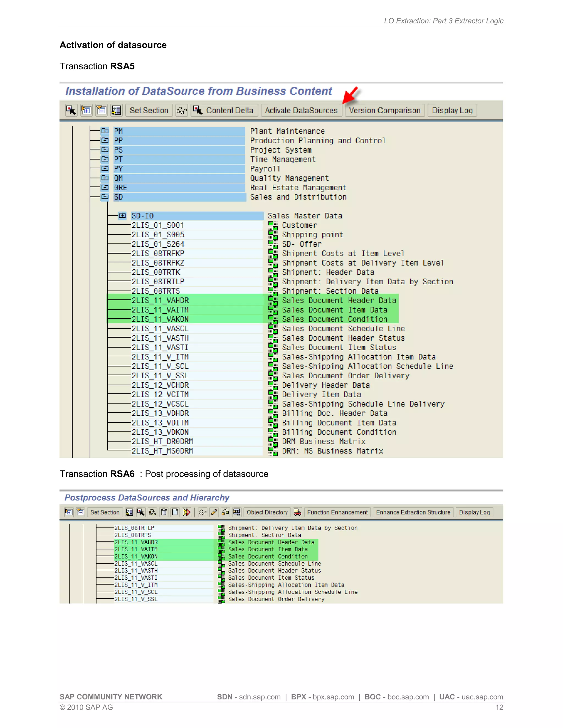Click the collapse subtree icon in RSA5 toolbar
Viewport: 563px width, 728px height.
101,110
